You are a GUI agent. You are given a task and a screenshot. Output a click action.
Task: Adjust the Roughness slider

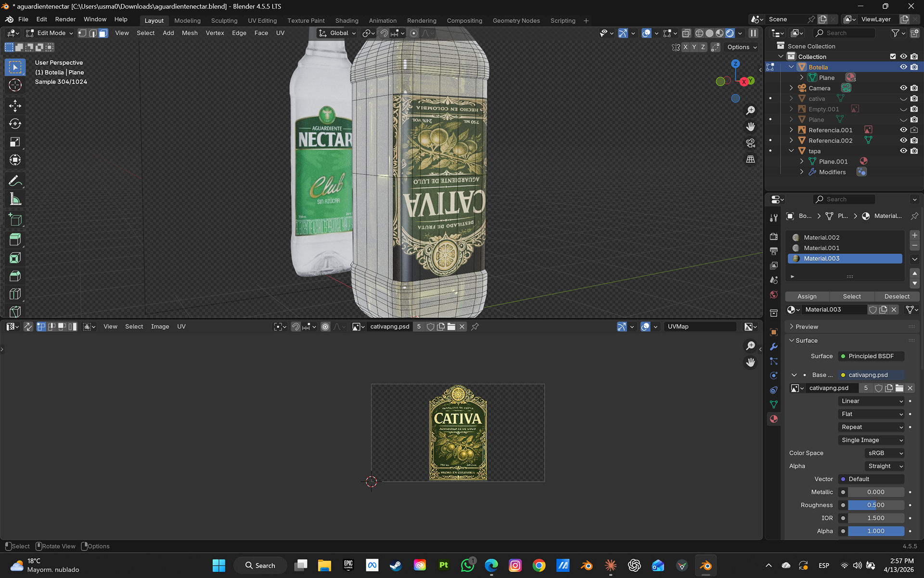(875, 505)
